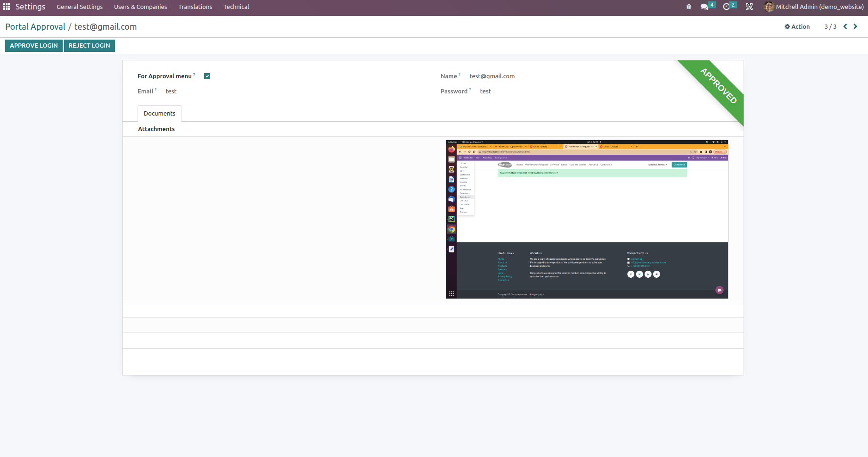Click the Password field value test
The image size is (868, 457).
pos(485,91)
